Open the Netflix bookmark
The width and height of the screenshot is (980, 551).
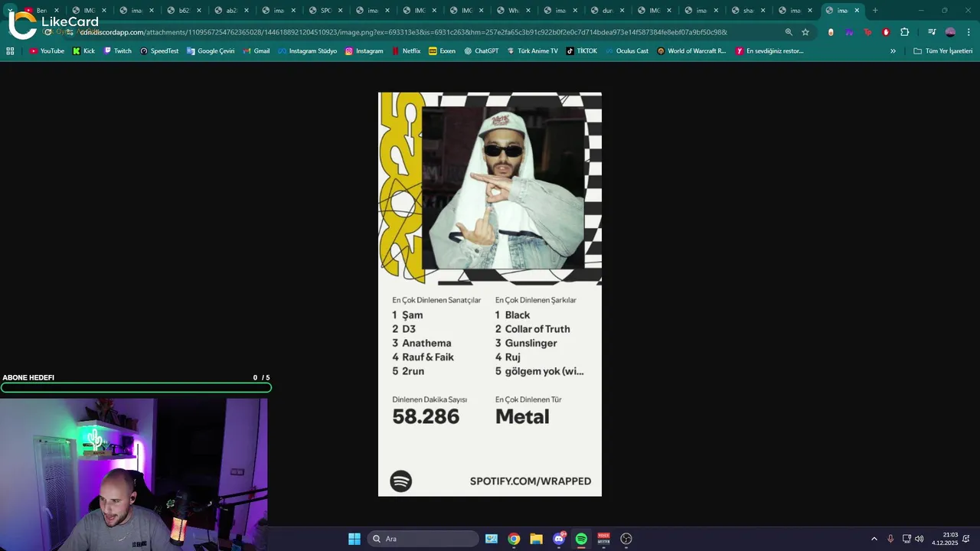tap(406, 51)
